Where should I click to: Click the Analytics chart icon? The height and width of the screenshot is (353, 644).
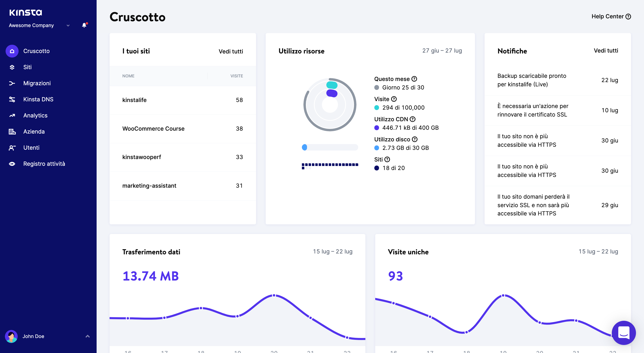12,115
